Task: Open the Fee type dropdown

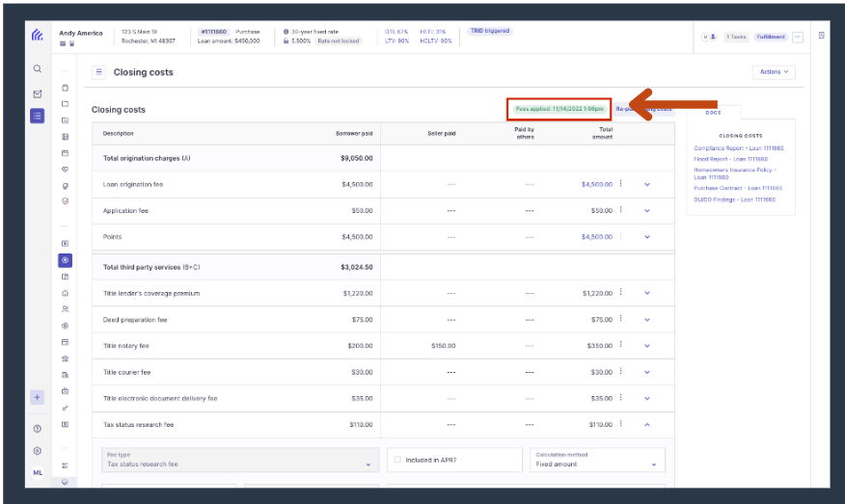Action: coord(240,460)
